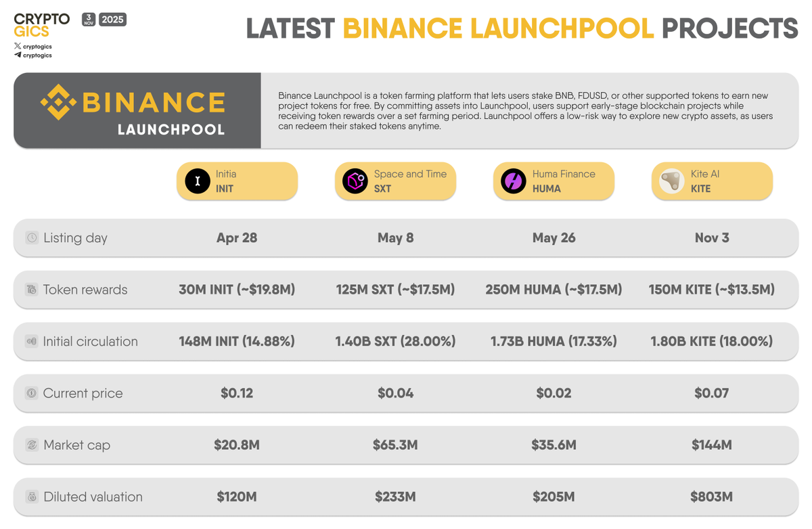Click the Current price row label
The width and height of the screenshot is (812, 529).
point(83,394)
